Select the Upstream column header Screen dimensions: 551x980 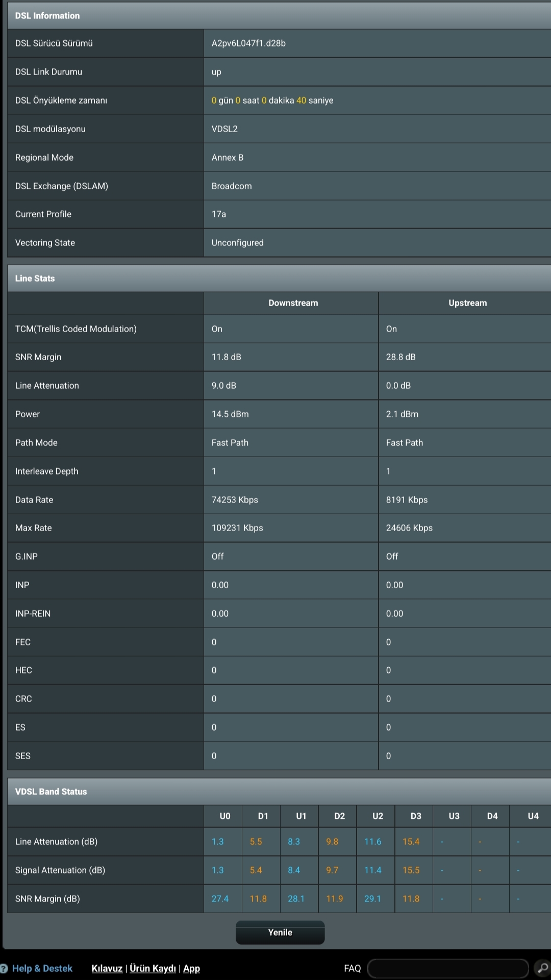point(468,303)
